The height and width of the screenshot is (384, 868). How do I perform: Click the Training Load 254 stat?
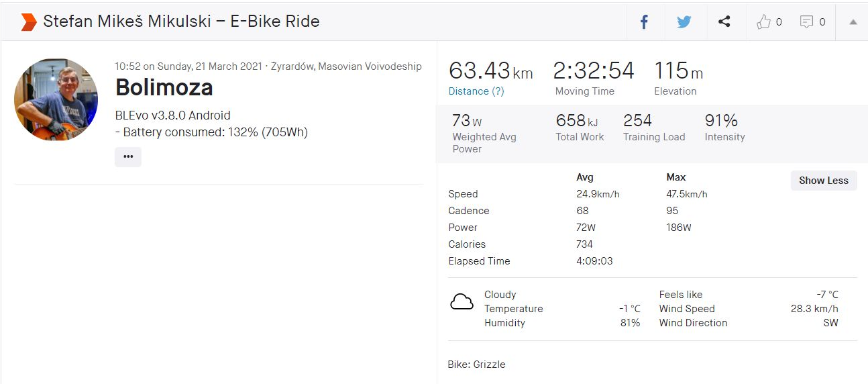pyautogui.click(x=637, y=121)
